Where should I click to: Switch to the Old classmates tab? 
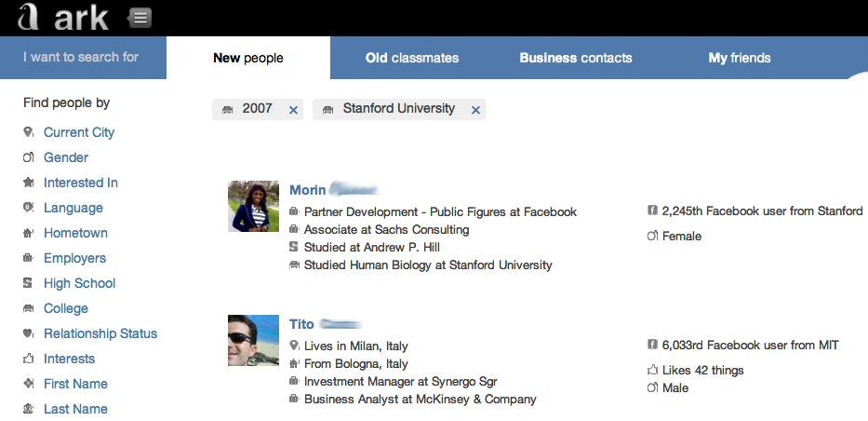point(412,58)
